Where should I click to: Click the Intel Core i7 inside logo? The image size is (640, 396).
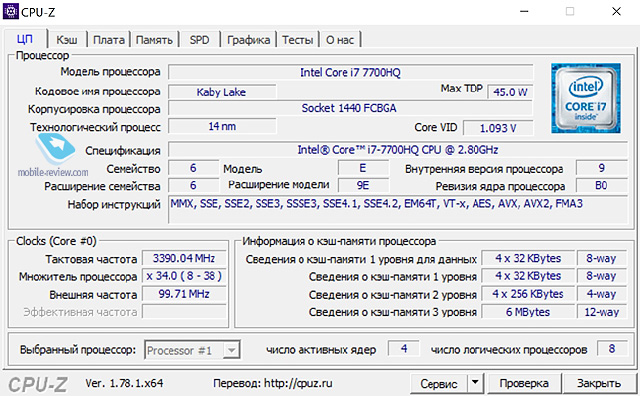coord(586,98)
